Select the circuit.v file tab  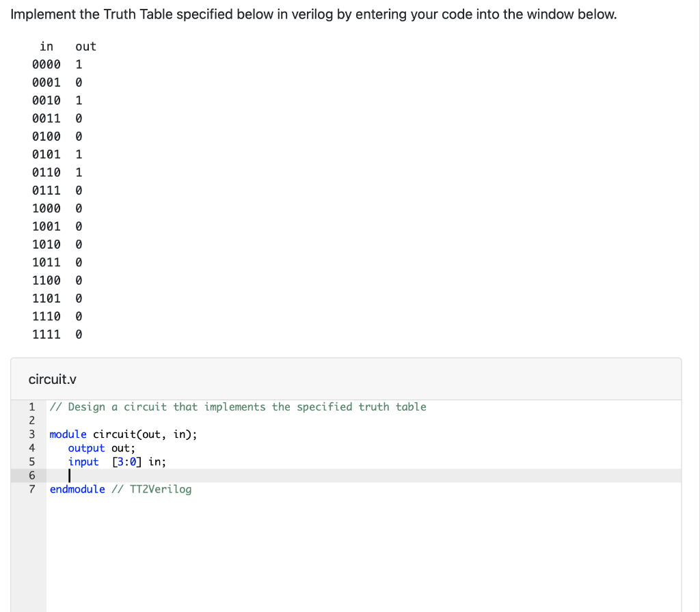click(x=53, y=379)
